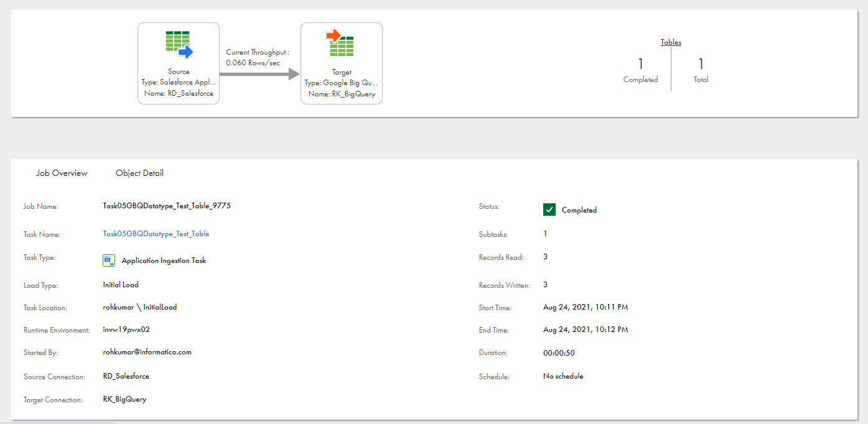This screenshot has height=424, width=868.
Task: Click the Completed tables count of 1
Action: pyautogui.click(x=640, y=64)
